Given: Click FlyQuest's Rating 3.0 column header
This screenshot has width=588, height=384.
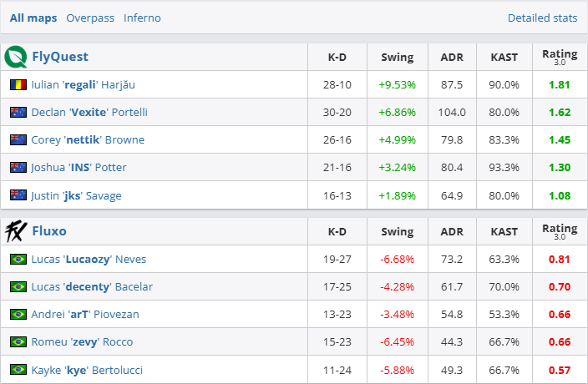Looking at the screenshot, I should pyautogui.click(x=559, y=57).
